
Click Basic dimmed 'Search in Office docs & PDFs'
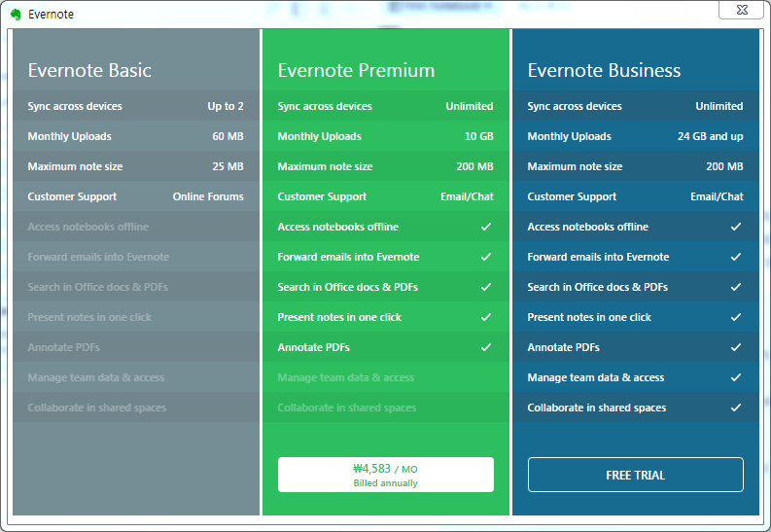tap(98, 287)
